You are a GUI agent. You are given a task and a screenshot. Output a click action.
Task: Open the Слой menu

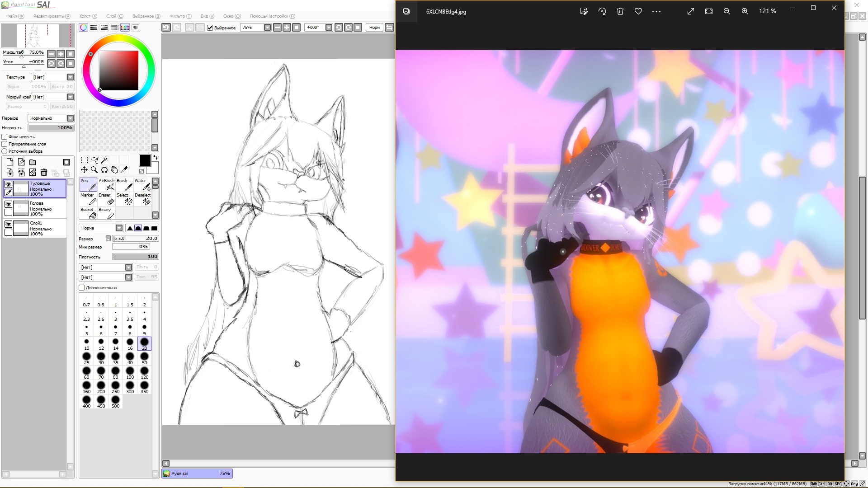coord(114,16)
